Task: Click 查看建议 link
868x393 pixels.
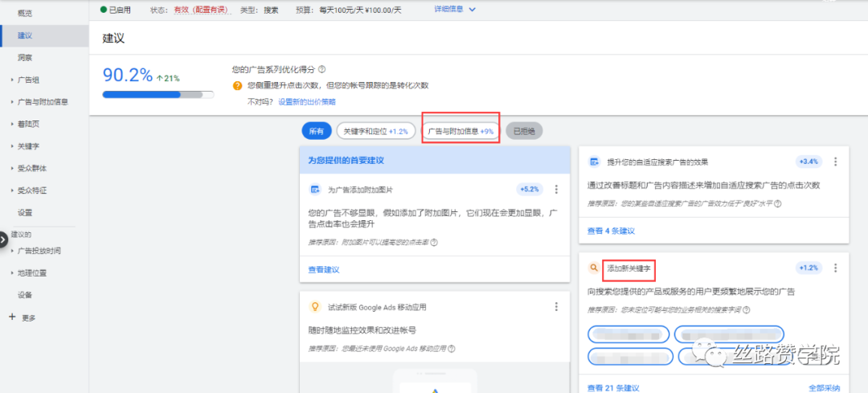Action: (324, 269)
